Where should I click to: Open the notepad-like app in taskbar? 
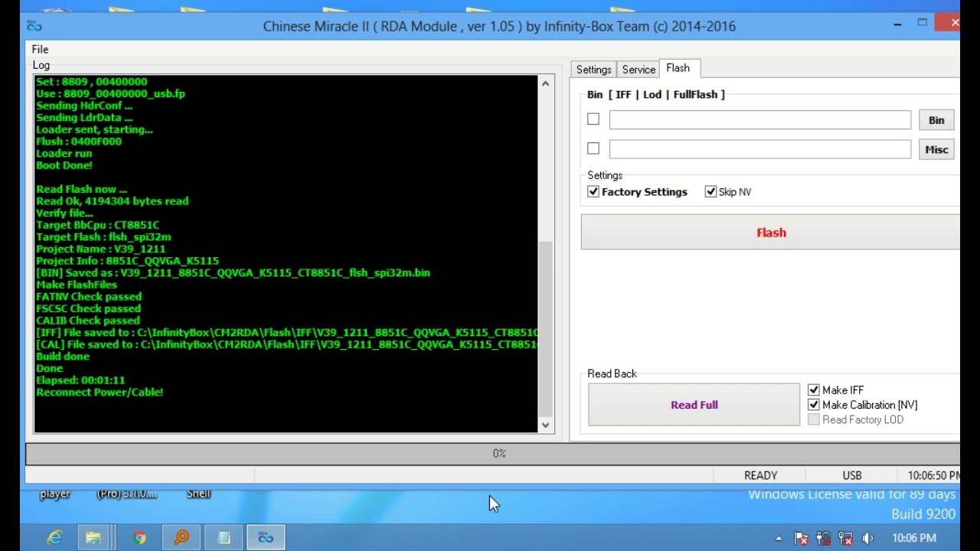tap(224, 538)
